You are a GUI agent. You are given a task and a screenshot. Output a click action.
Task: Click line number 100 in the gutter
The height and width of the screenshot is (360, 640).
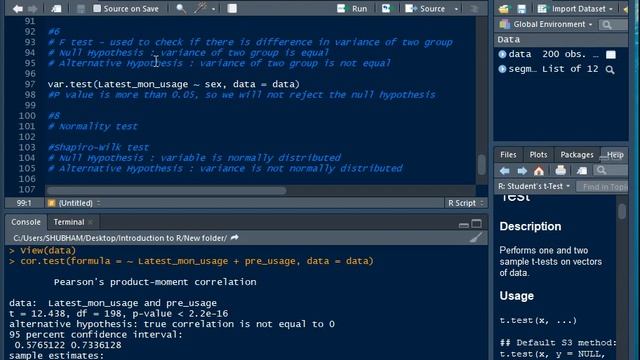coord(27,116)
